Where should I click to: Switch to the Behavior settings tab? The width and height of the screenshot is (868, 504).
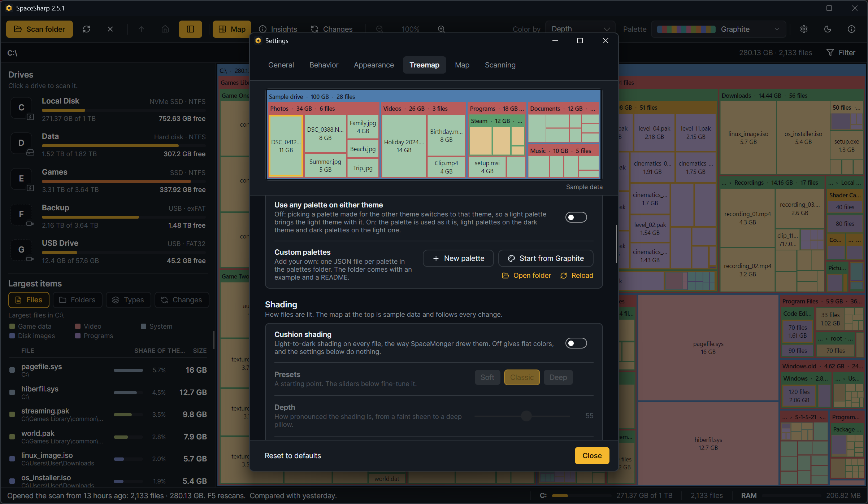[x=324, y=65]
